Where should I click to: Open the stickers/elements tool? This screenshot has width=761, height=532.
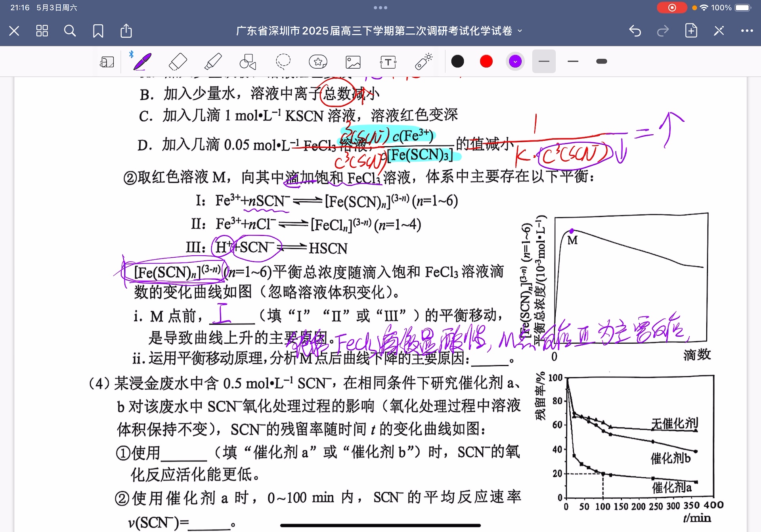(x=318, y=62)
